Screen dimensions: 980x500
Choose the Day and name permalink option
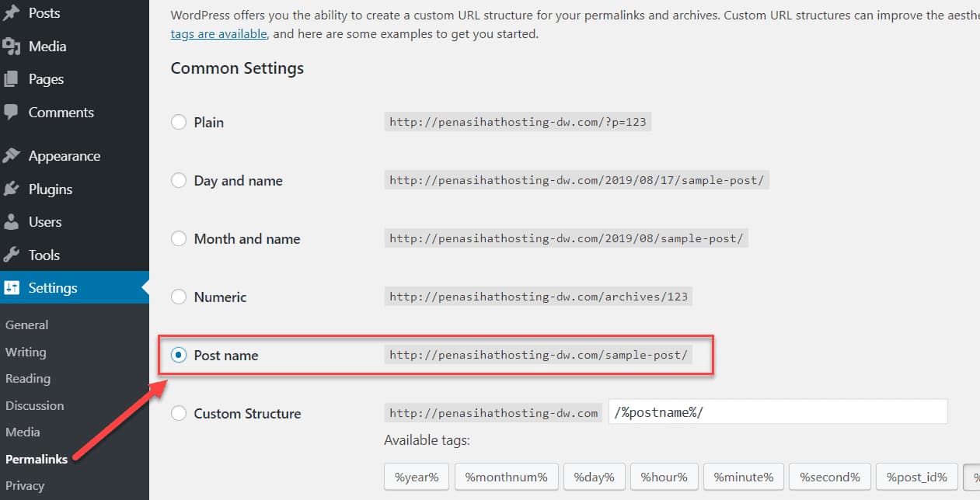tap(178, 180)
